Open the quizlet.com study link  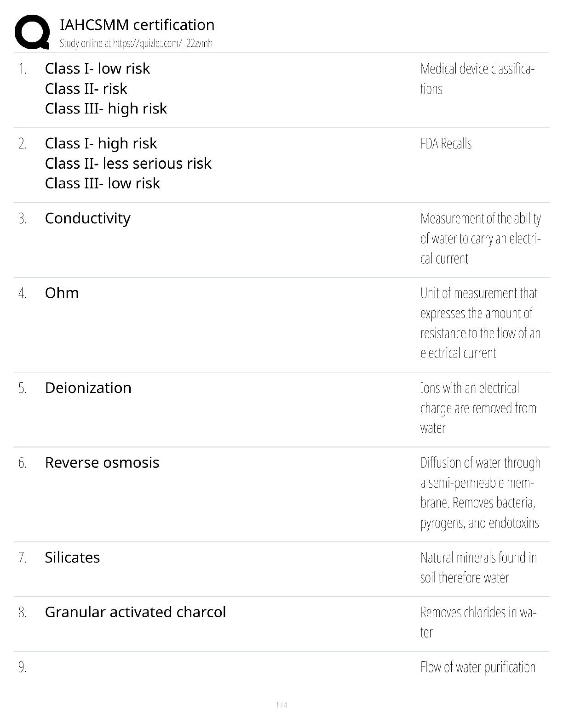[x=136, y=44]
